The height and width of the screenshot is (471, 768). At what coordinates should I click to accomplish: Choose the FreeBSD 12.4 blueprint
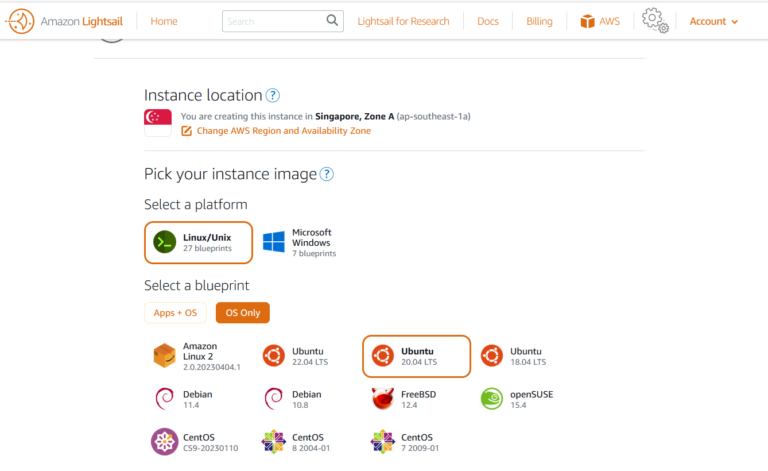(404, 399)
